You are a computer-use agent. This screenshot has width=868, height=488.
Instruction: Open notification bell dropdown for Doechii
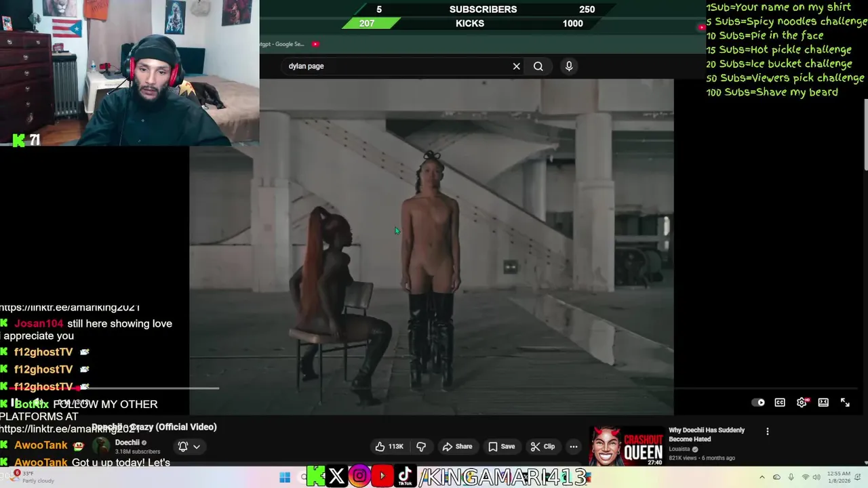189,447
